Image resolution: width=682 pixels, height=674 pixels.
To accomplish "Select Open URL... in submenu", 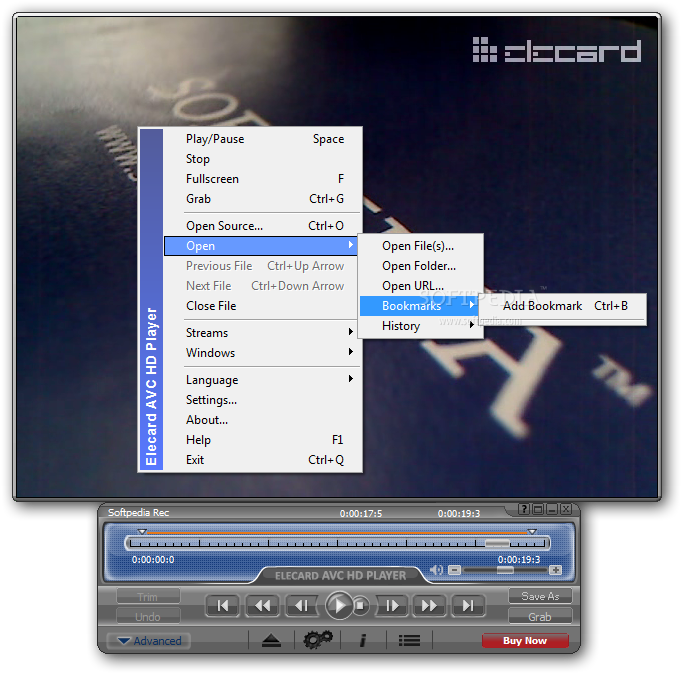I will click(x=420, y=286).
